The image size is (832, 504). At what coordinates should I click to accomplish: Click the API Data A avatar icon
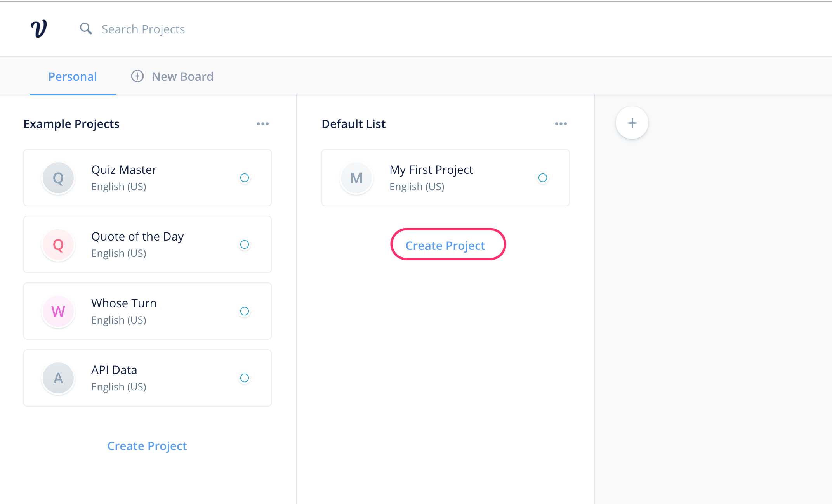click(58, 378)
